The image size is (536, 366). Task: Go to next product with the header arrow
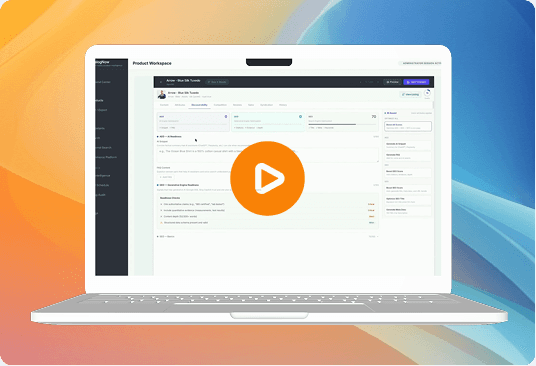click(378, 82)
